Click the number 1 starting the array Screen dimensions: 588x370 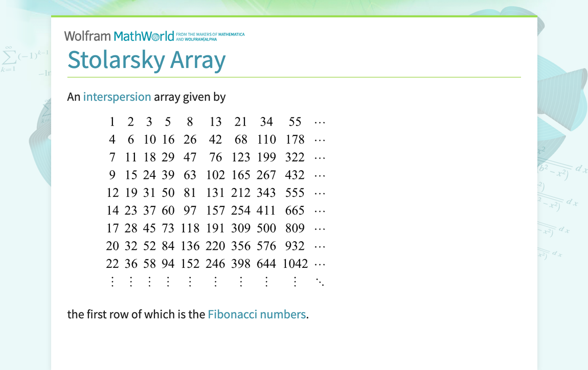pyautogui.click(x=112, y=122)
